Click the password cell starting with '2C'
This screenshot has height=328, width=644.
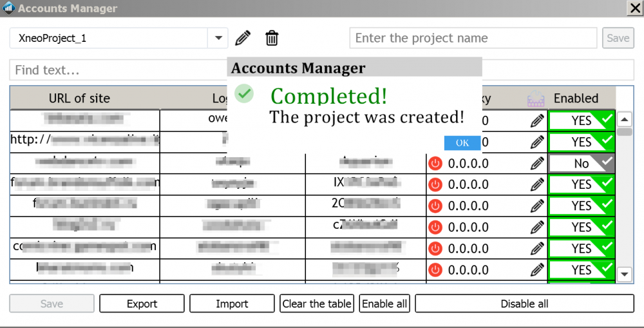point(366,206)
